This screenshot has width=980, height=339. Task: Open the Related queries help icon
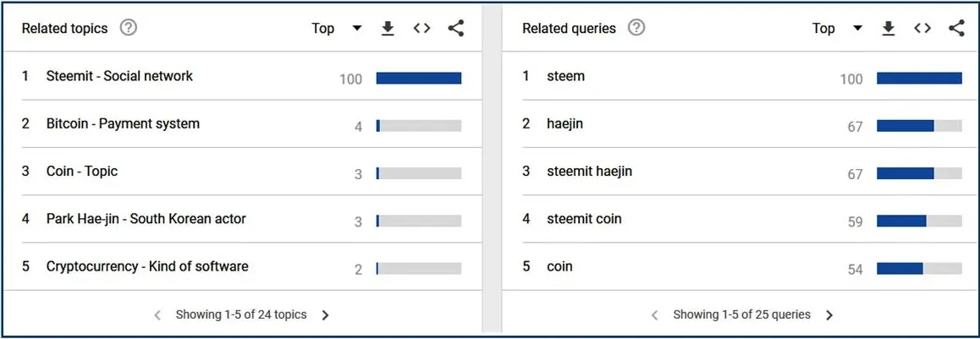pyautogui.click(x=636, y=28)
